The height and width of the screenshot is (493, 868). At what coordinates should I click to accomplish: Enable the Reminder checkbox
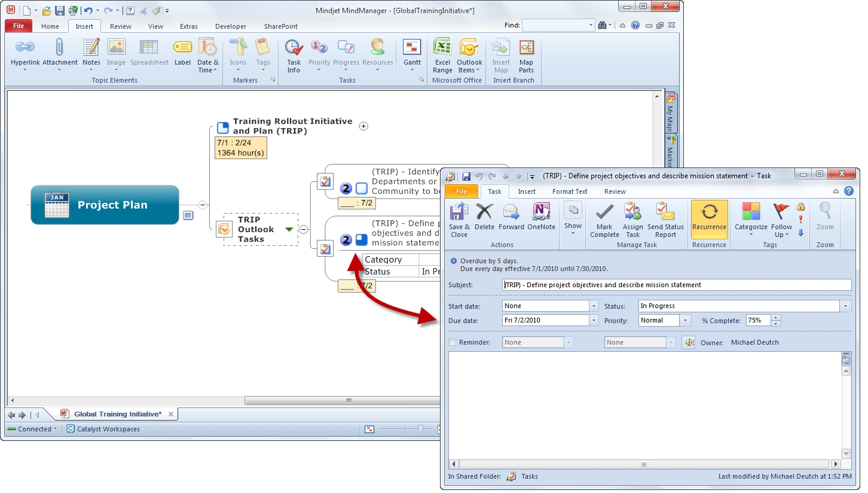pos(453,342)
